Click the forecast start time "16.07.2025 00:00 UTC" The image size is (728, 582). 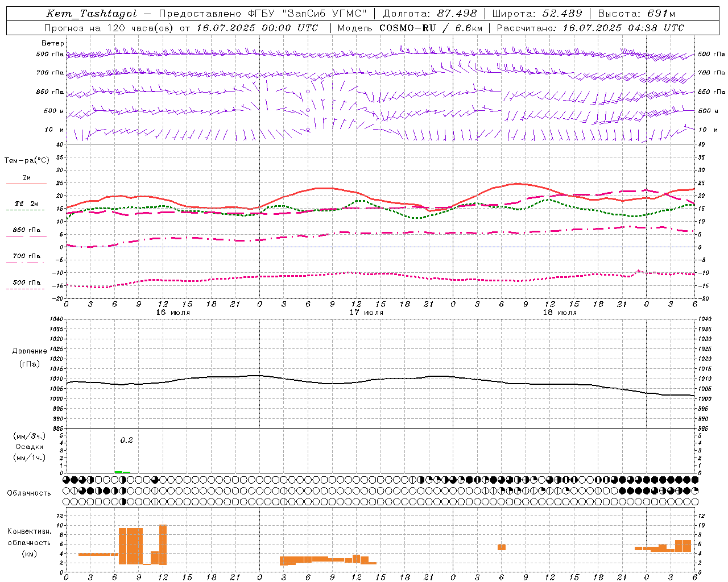click(x=258, y=28)
